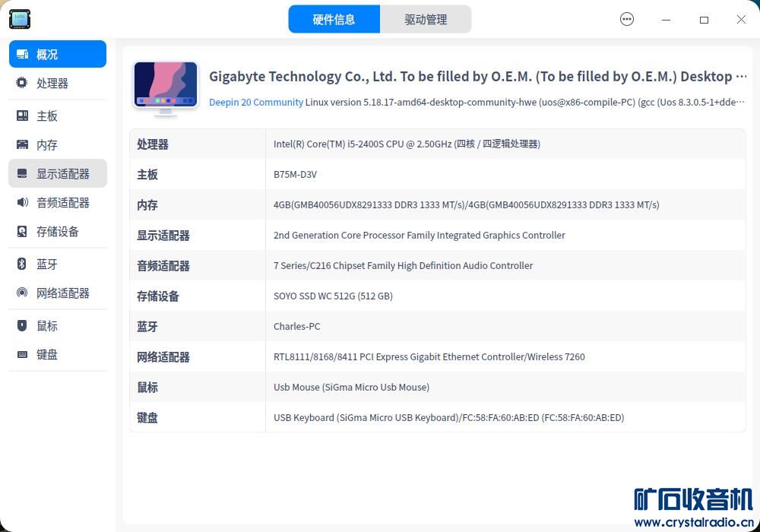Minimize the Device Manager window

tap(666, 20)
